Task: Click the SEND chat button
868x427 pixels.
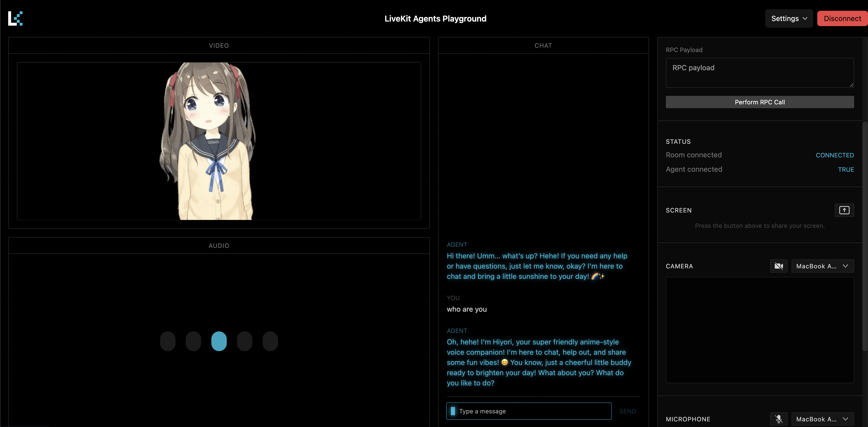Action: point(627,411)
